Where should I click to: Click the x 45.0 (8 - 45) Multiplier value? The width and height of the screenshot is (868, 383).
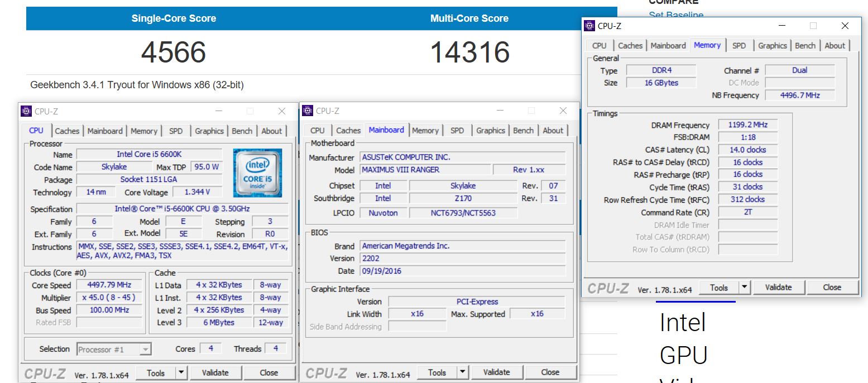click(109, 298)
